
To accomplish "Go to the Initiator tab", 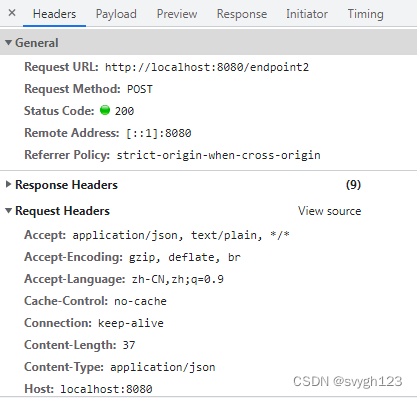I will [307, 14].
